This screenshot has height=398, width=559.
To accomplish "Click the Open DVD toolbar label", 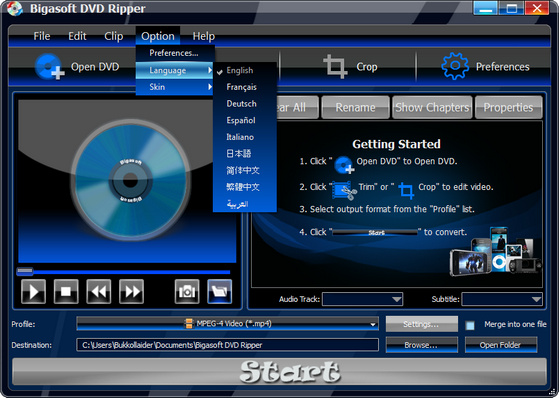I will tap(95, 67).
